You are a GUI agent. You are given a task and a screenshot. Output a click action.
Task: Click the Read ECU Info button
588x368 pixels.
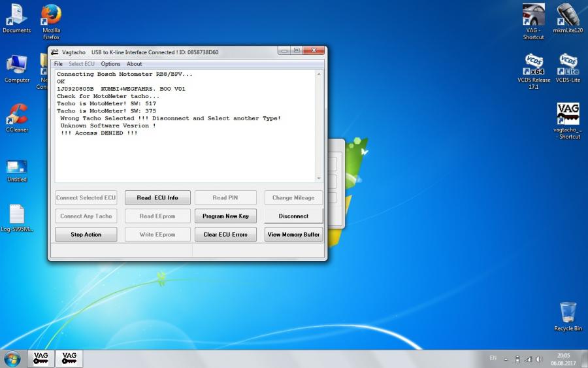(157, 198)
